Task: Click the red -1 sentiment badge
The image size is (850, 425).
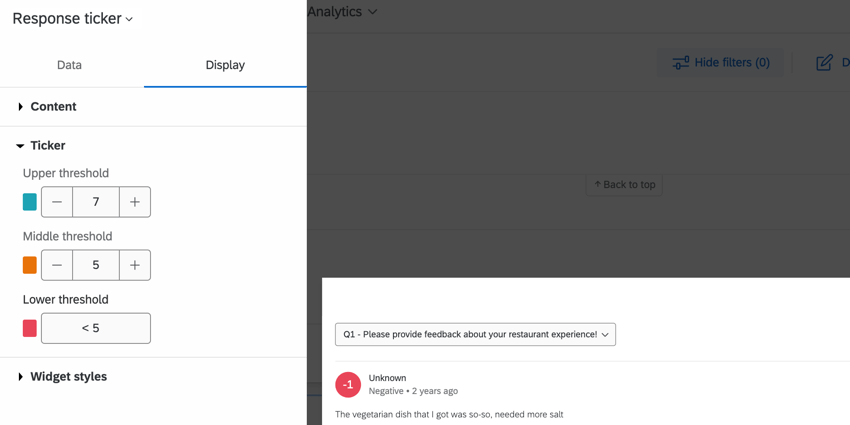Action: (349, 384)
